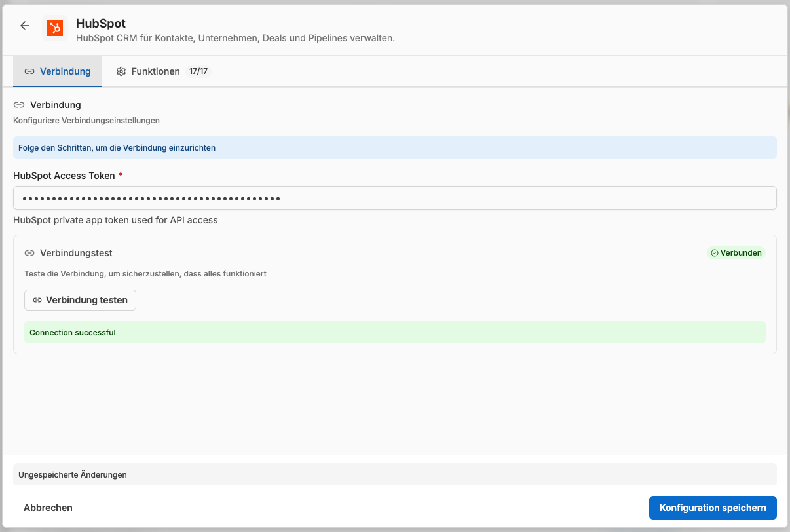Click the HubSpot CRM description text
790x532 pixels.
pos(235,38)
